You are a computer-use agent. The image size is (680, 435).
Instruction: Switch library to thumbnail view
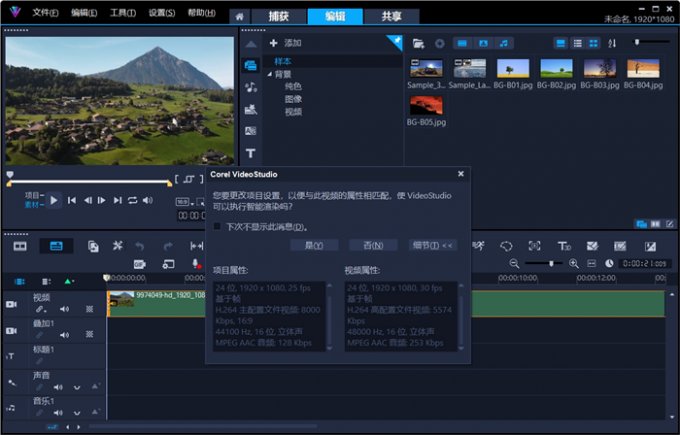pyautogui.click(x=593, y=43)
